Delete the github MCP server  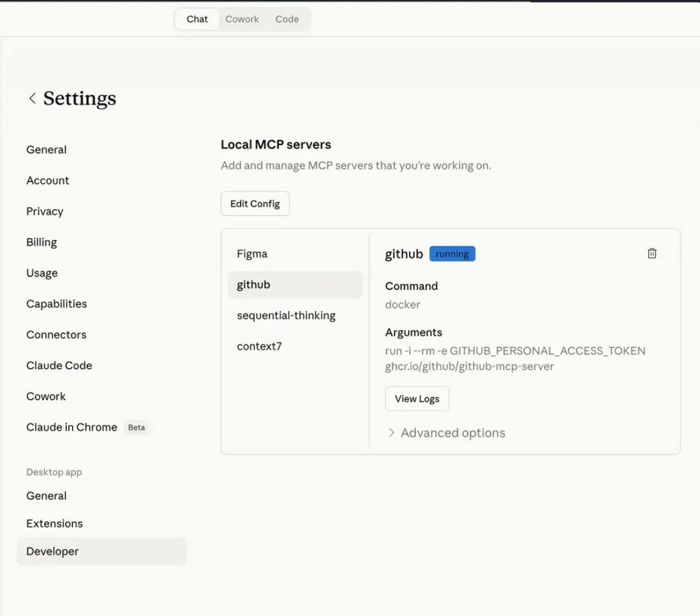pos(652,253)
